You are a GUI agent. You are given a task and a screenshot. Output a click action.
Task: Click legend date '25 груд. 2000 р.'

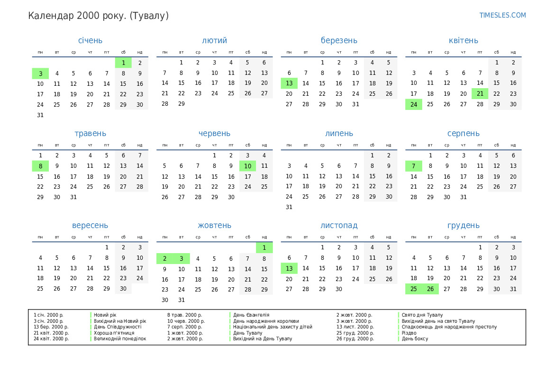[x=355, y=333]
